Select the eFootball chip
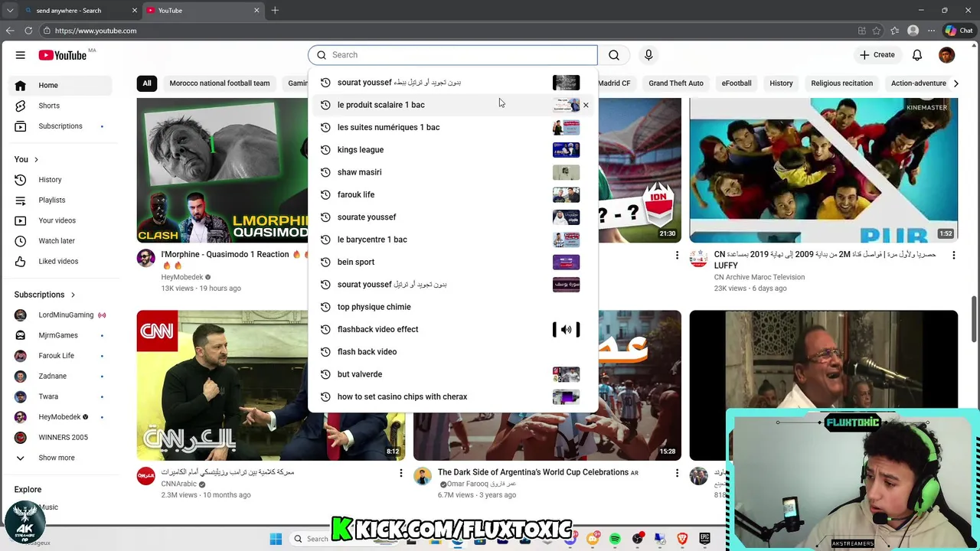Image resolution: width=980 pixels, height=551 pixels. click(737, 83)
